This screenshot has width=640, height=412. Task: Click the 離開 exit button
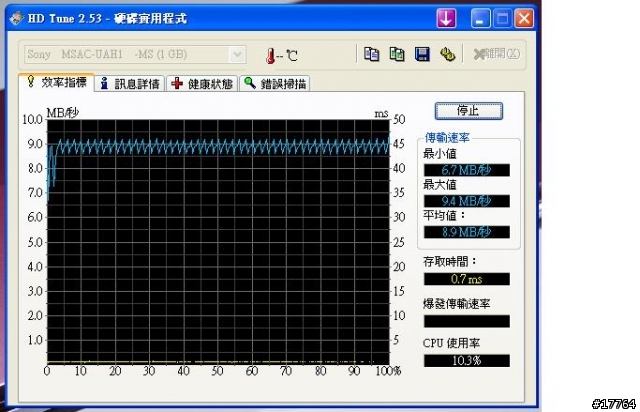pyautogui.click(x=497, y=54)
